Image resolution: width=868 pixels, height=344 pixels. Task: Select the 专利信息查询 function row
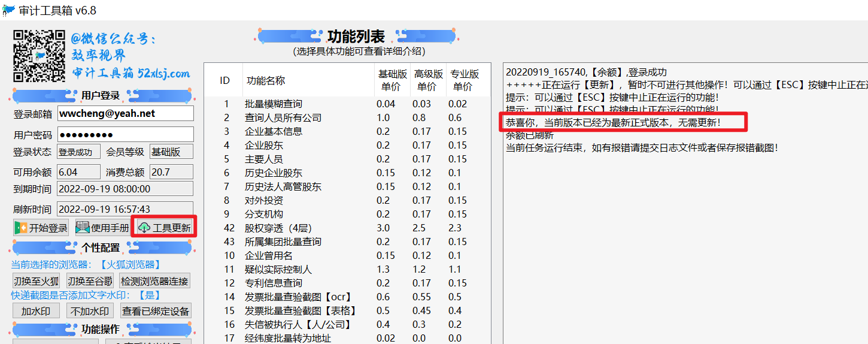point(346,283)
